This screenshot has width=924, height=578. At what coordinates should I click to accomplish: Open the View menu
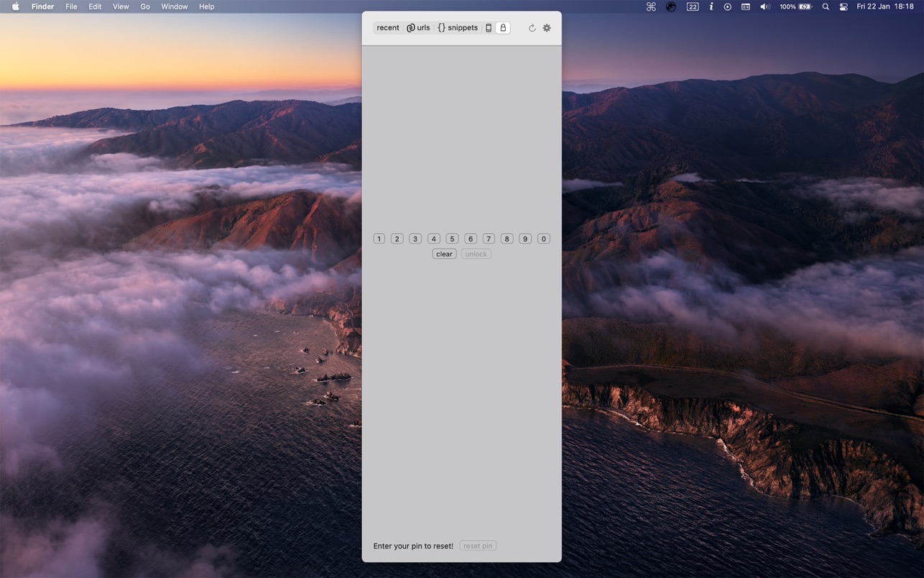pyautogui.click(x=121, y=6)
